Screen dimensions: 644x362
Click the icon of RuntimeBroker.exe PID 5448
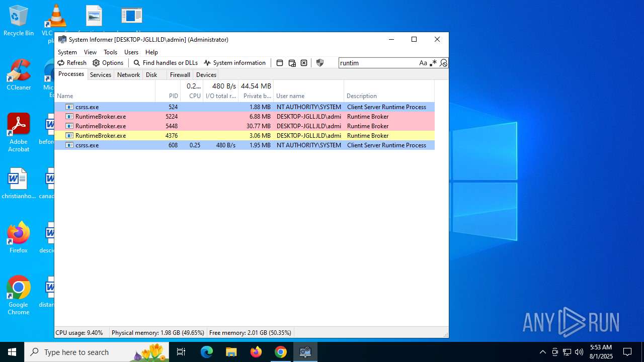69,126
